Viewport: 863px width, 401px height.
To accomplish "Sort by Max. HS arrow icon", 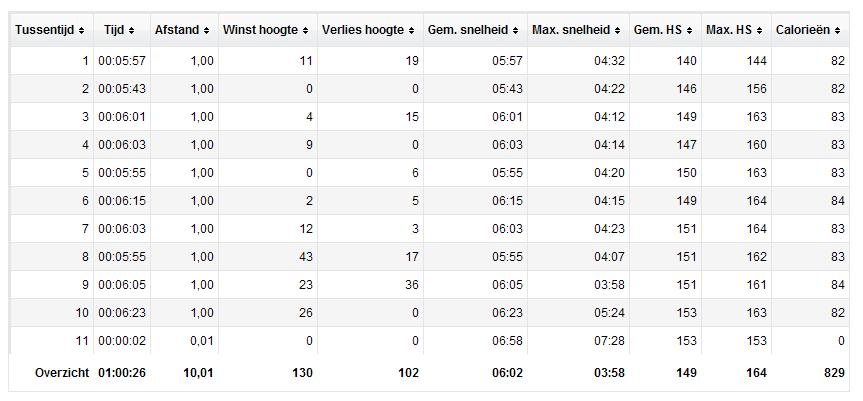I will [760, 31].
